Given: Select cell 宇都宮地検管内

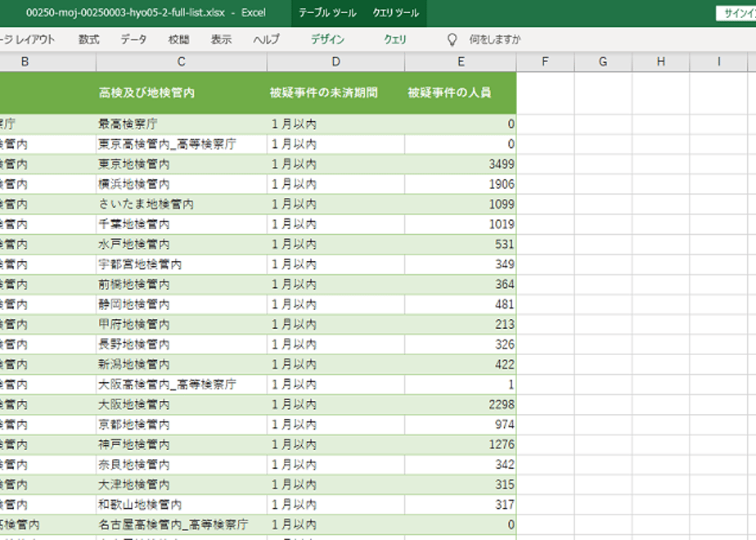Looking at the screenshot, I should point(182,264).
